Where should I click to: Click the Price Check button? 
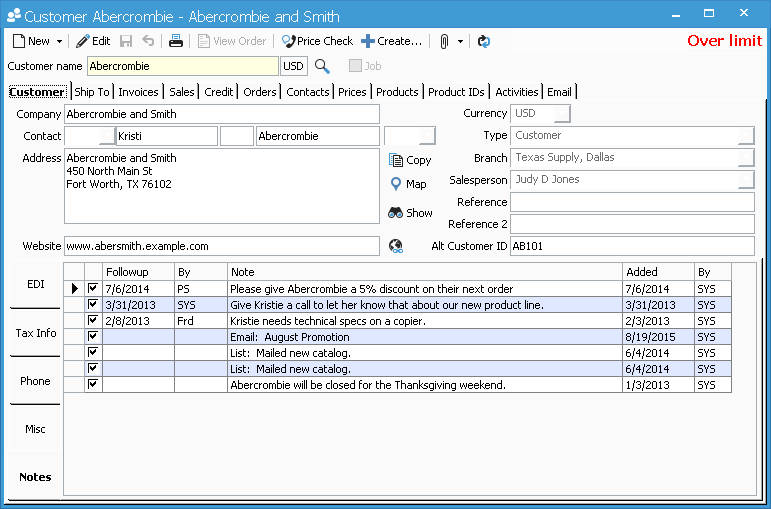(x=317, y=41)
